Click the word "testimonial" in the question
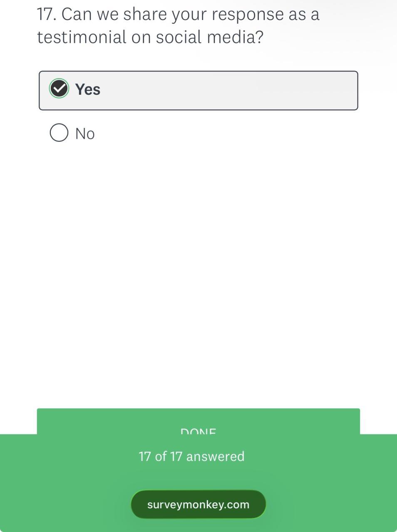397x532 pixels. pos(82,37)
